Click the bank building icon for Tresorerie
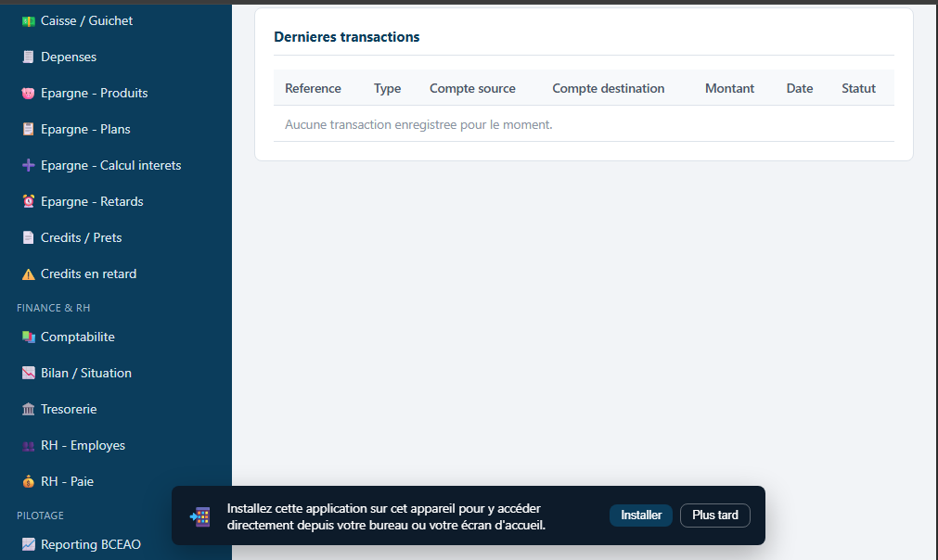The image size is (938, 560). point(28,410)
